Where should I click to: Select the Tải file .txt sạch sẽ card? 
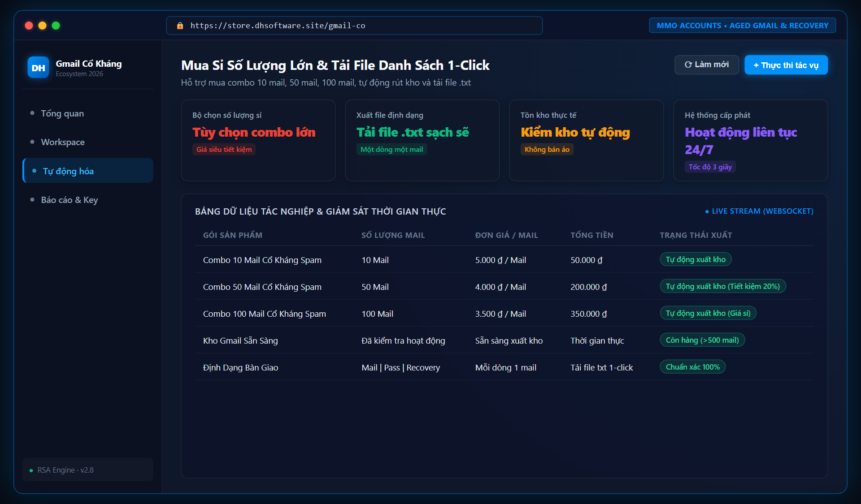(x=422, y=140)
